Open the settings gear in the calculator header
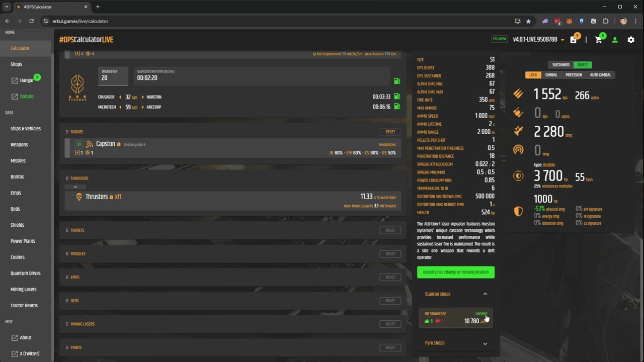This screenshot has width=644, height=362. point(631,40)
